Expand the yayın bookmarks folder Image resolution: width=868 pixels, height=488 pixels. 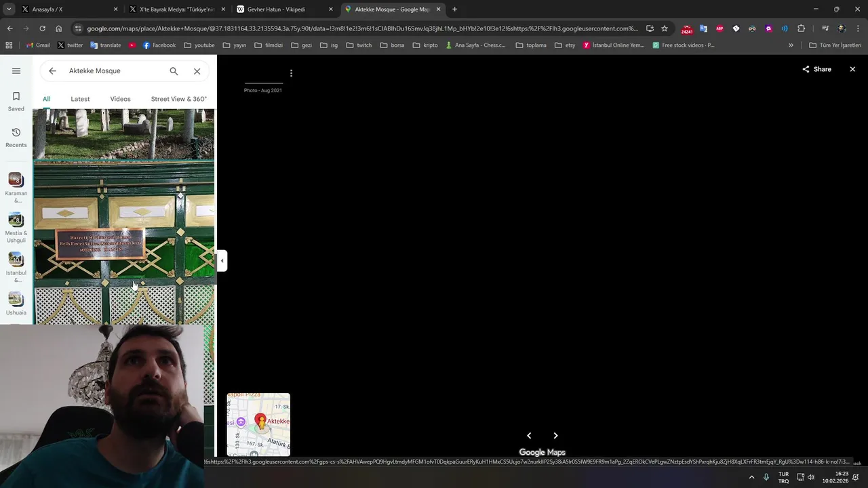pyautogui.click(x=234, y=45)
